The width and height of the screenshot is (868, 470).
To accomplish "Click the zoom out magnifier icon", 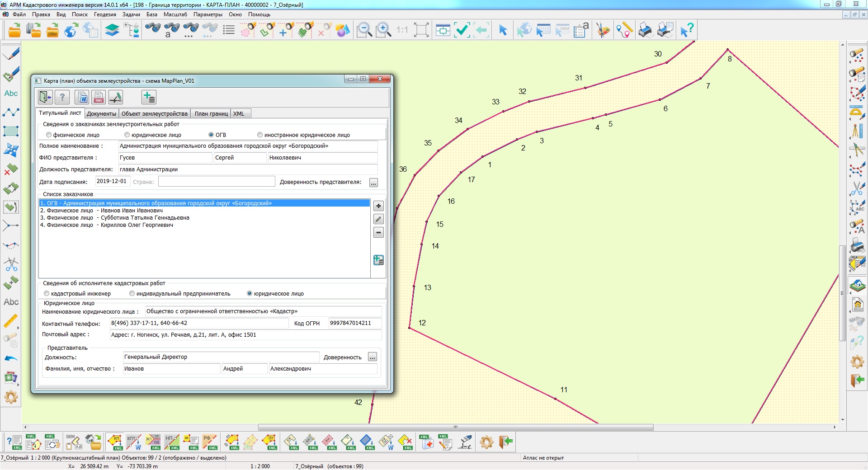I will [364, 30].
